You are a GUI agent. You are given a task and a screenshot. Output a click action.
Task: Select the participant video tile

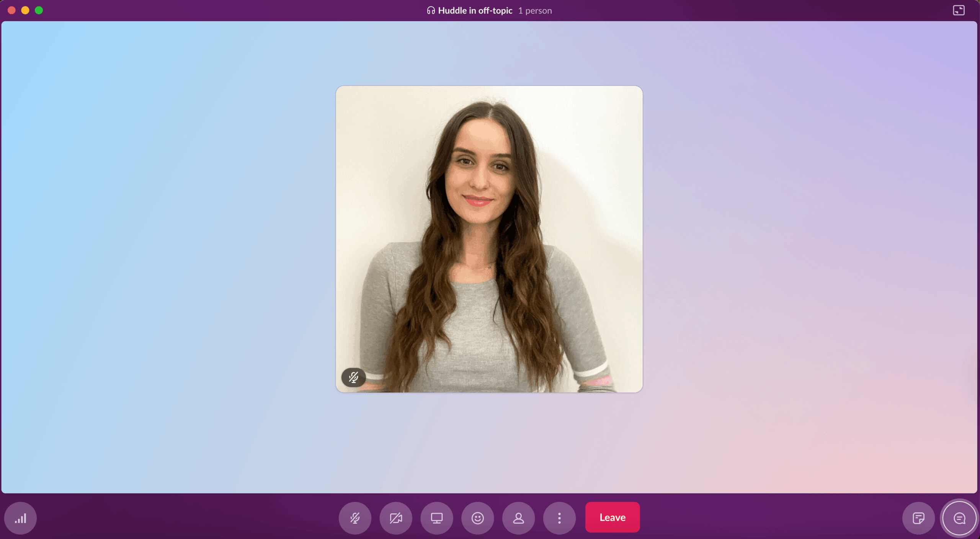(489, 239)
